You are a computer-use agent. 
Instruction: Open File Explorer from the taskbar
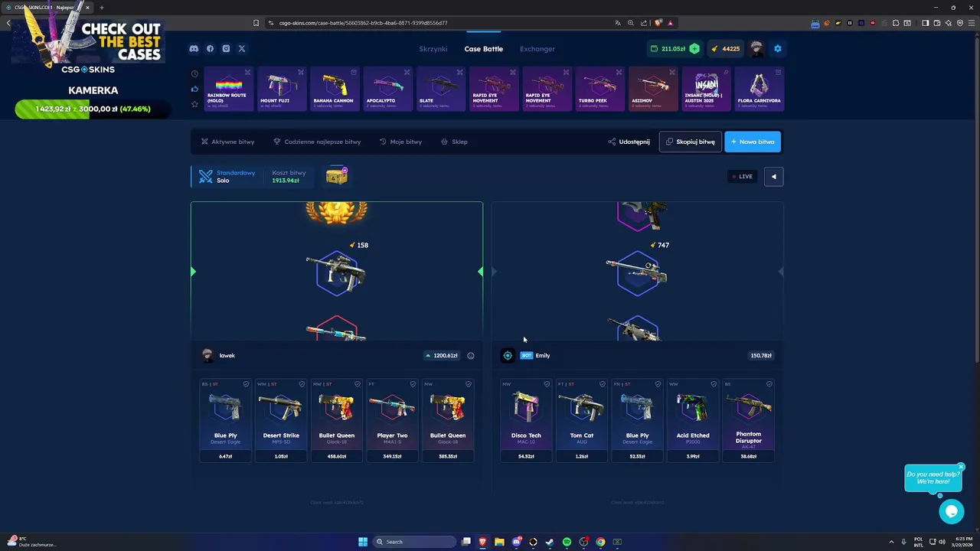(499, 542)
